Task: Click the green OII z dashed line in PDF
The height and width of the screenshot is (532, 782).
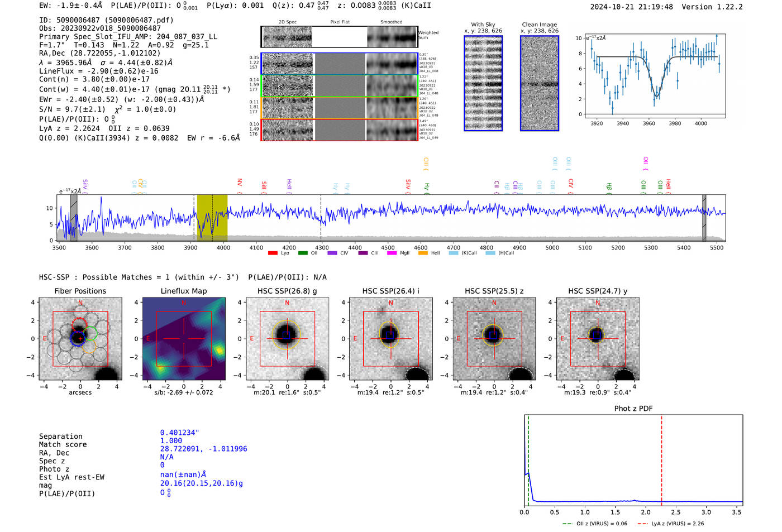Action: click(x=528, y=460)
